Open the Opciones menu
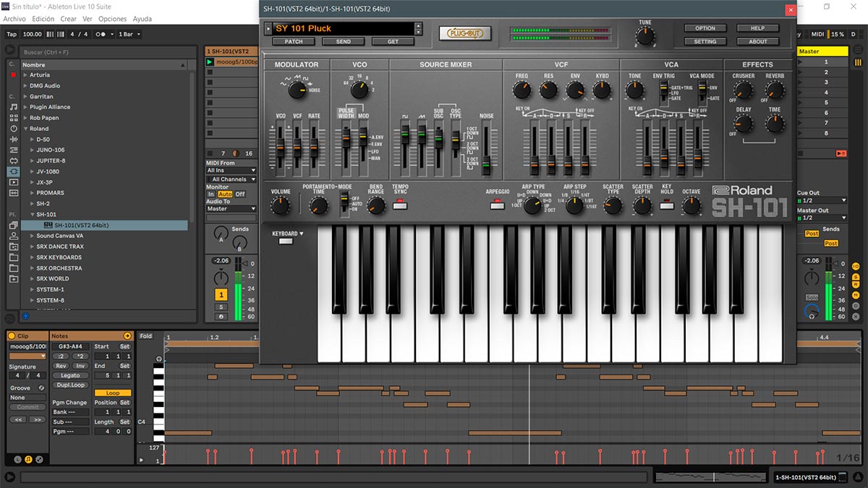The width and height of the screenshot is (868, 488). [113, 19]
